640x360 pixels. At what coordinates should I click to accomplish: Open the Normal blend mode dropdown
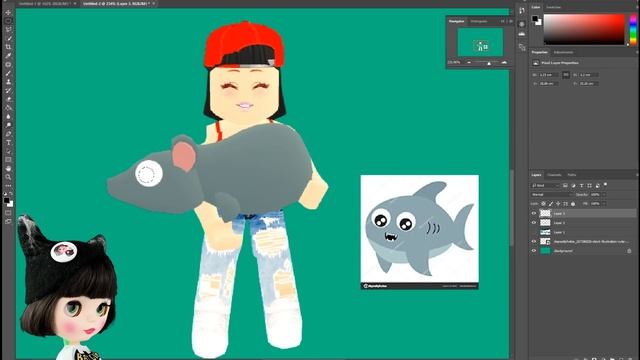[551, 194]
